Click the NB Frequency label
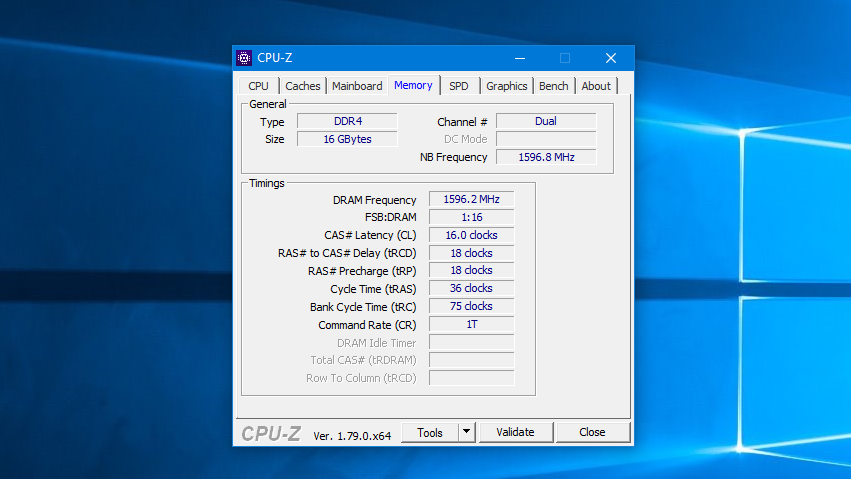 pos(454,157)
